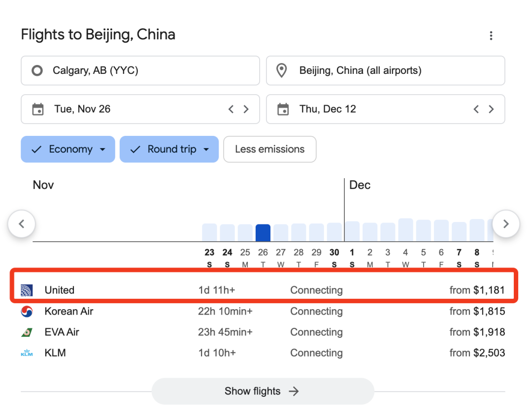The width and height of the screenshot is (532, 418).
Task: Advance the departure date one day forward
Action: pyautogui.click(x=246, y=109)
